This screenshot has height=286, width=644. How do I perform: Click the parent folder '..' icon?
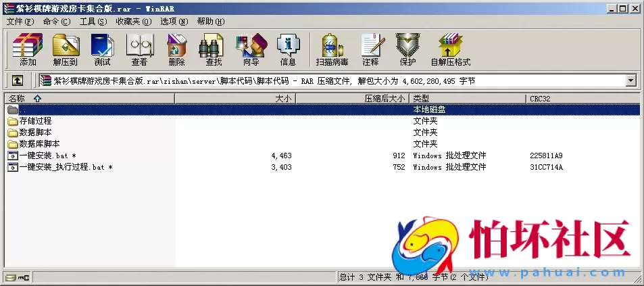[x=13, y=110]
